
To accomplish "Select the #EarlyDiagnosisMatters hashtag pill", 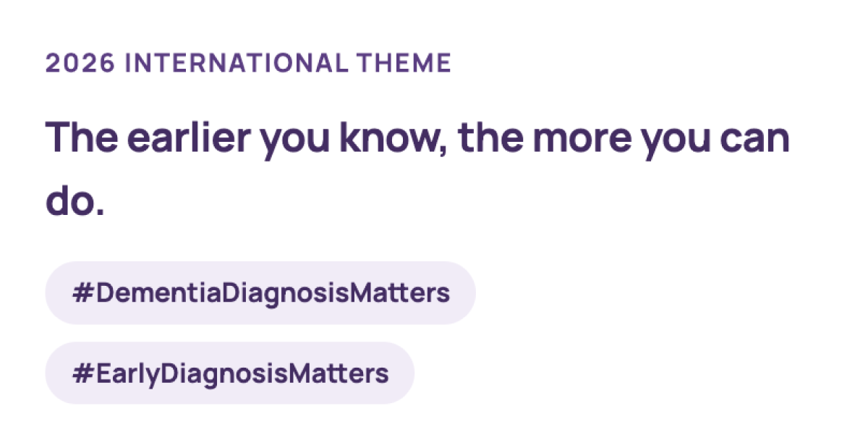I will click(230, 373).
